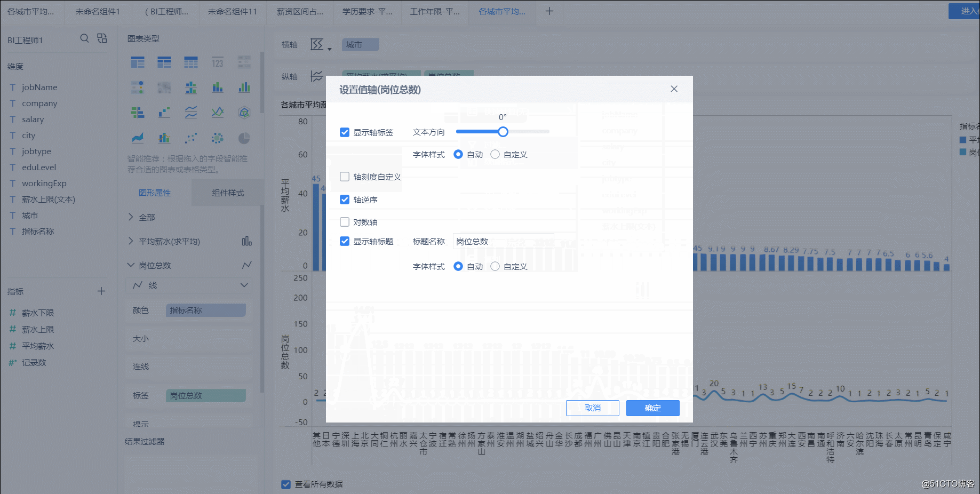980x494 pixels.
Task: Uncheck 显示轴标签 checkbox
Action: coord(345,132)
